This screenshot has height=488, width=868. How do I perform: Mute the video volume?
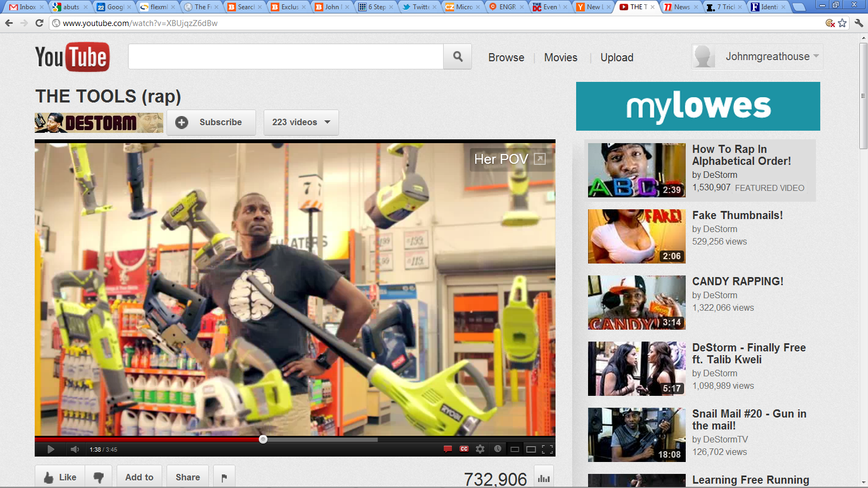[75, 449]
